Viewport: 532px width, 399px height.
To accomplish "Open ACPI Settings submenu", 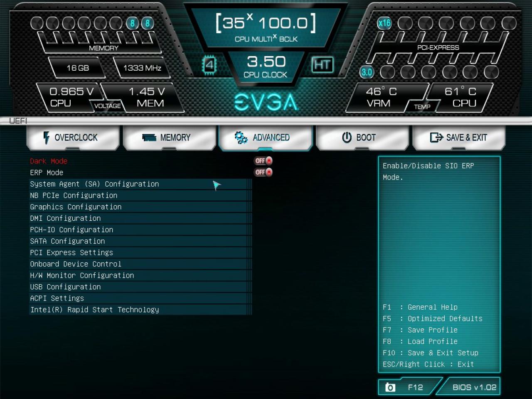I will [140, 298].
